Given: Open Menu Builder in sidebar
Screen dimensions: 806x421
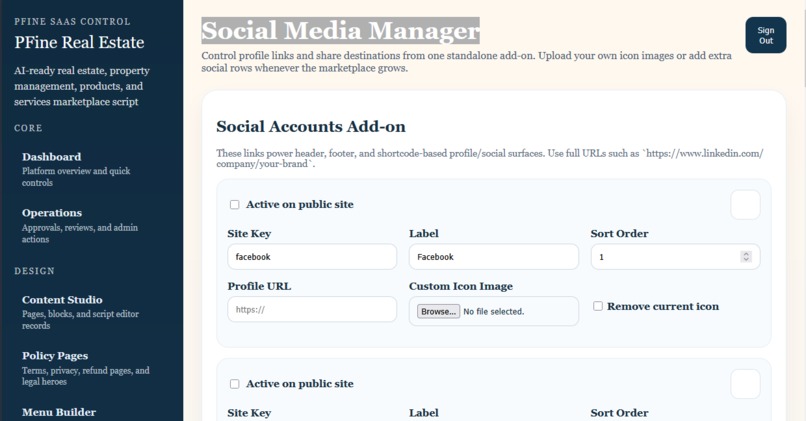Looking at the screenshot, I should coord(59,412).
